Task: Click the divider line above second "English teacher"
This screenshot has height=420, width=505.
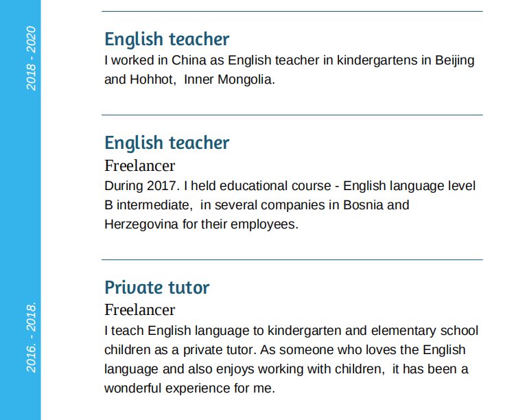Action: pos(292,115)
